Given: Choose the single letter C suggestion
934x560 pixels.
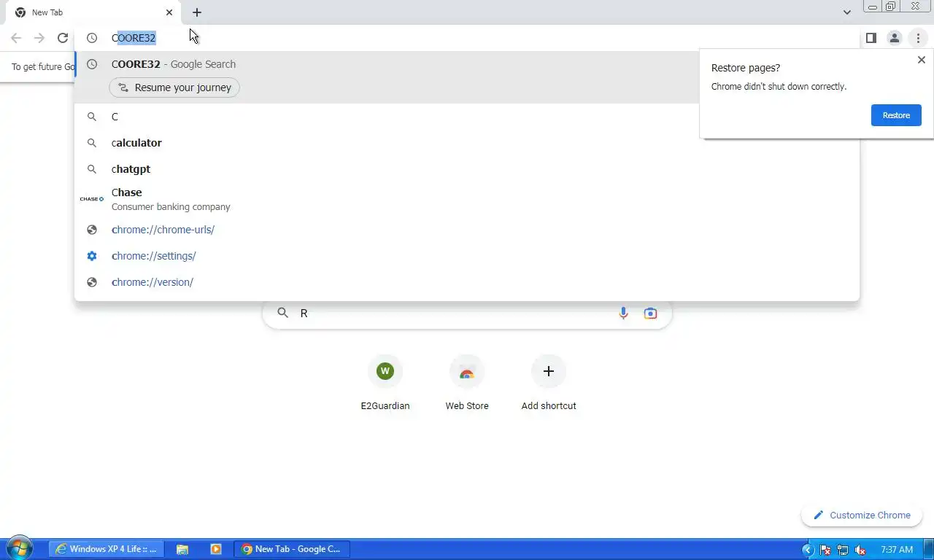Looking at the screenshot, I should 467,117.
